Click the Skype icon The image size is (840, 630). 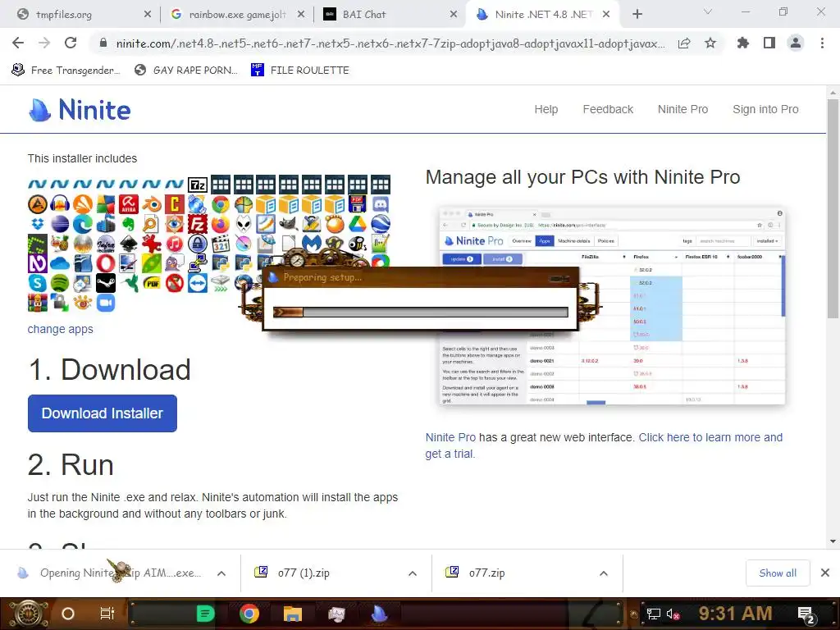pos(38,283)
